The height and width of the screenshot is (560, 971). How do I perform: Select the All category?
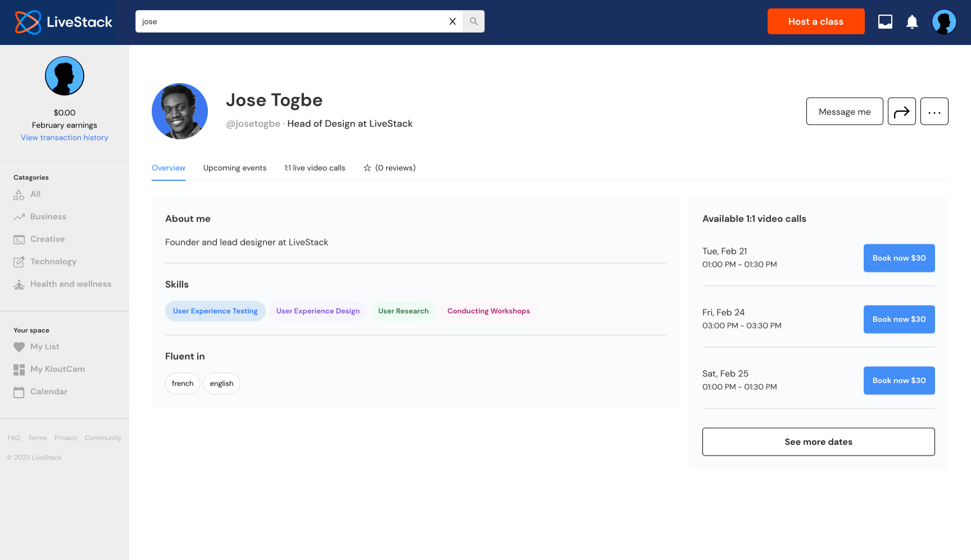tap(35, 194)
